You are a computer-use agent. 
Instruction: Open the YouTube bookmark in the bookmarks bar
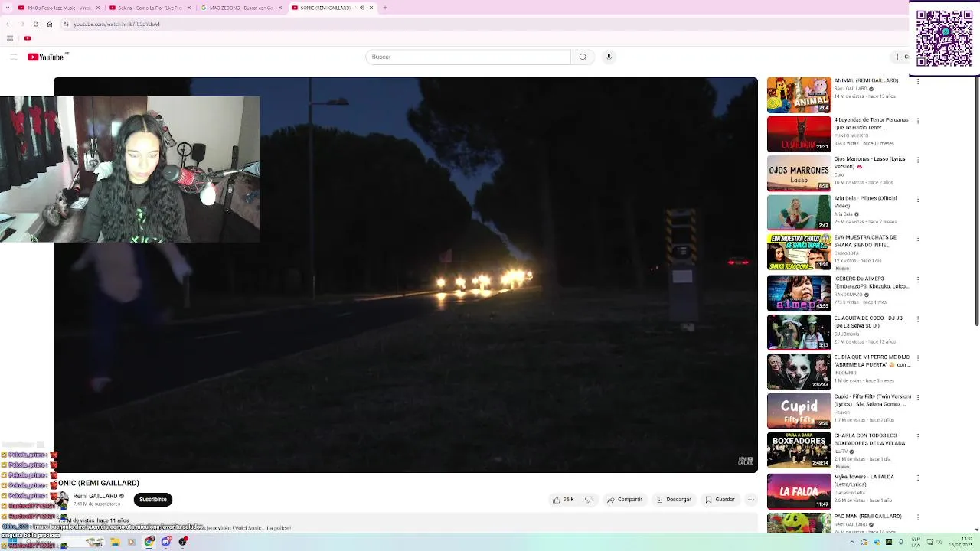28,38
